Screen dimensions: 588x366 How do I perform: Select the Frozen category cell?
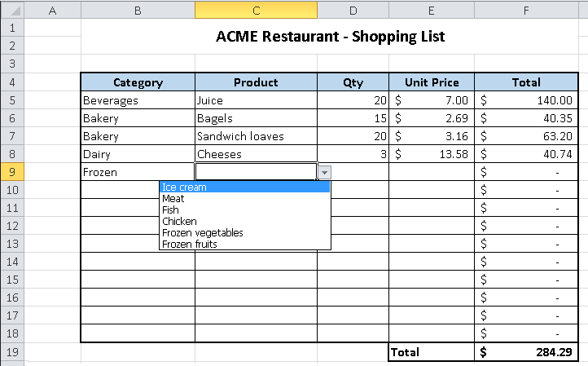138,172
